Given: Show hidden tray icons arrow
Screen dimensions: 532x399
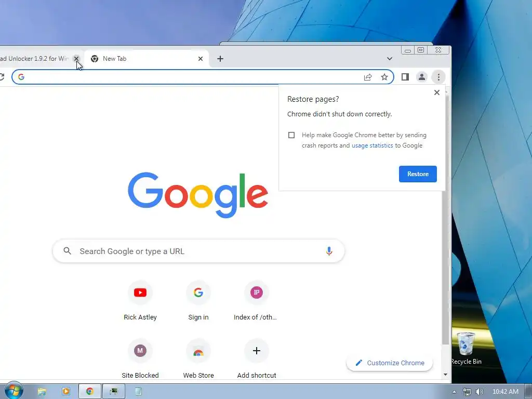Looking at the screenshot, I should pyautogui.click(x=454, y=392).
